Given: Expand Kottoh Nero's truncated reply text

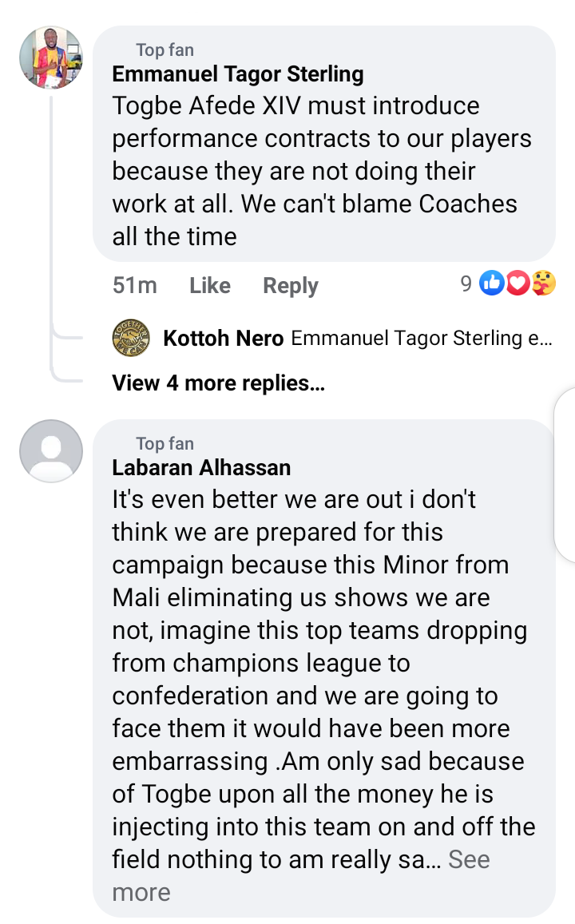Looking at the screenshot, I should pos(420,338).
